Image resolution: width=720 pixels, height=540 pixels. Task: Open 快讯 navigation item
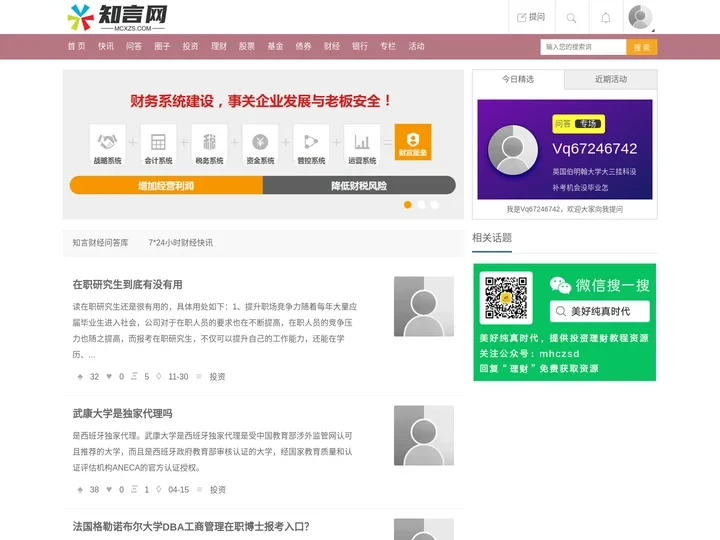106,46
